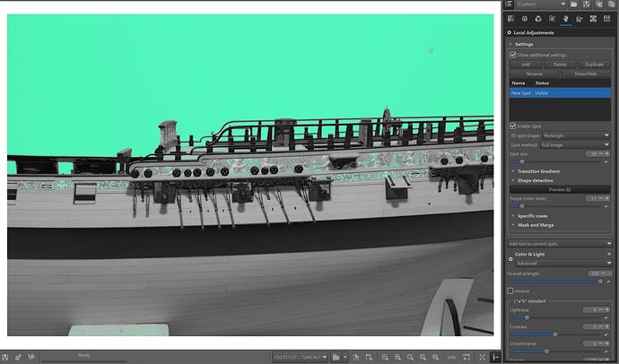The width and height of the screenshot is (619, 364).
Task: Decrease Spot size with minus button
Action: coord(601,154)
